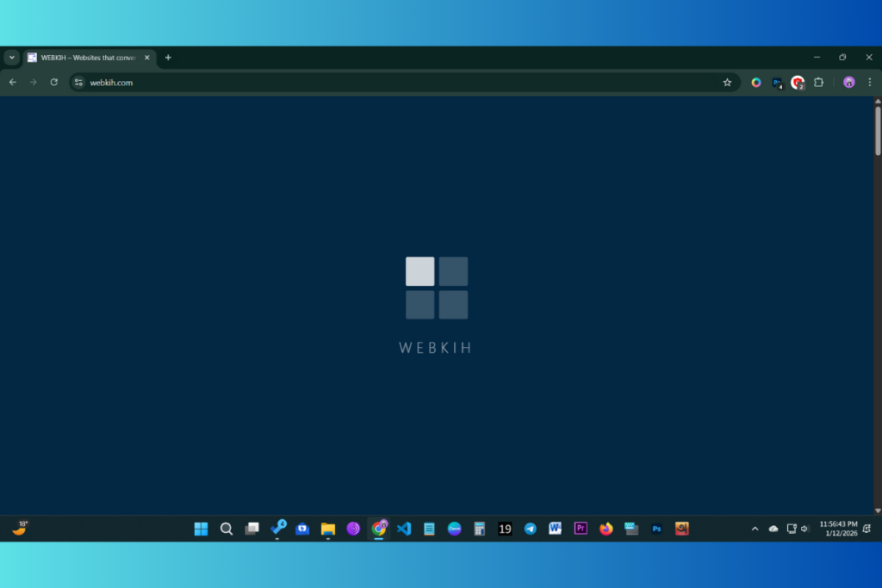View site information icon in address bar
Screen dimensions: 882x588
78,83
